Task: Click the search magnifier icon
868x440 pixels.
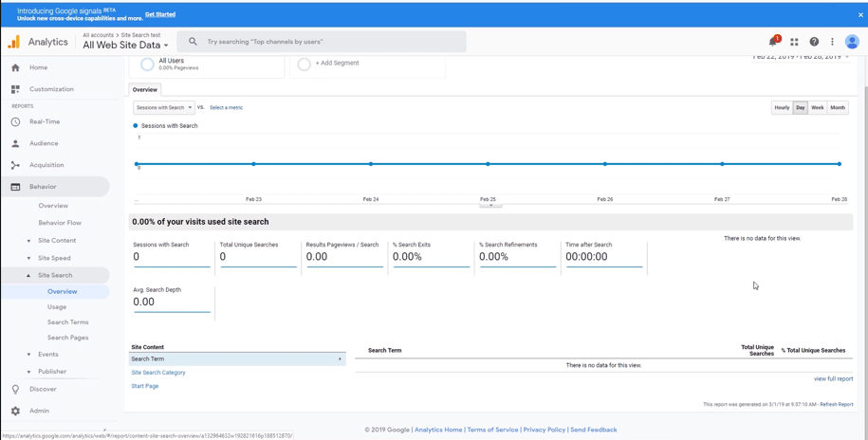Action: pos(193,42)
